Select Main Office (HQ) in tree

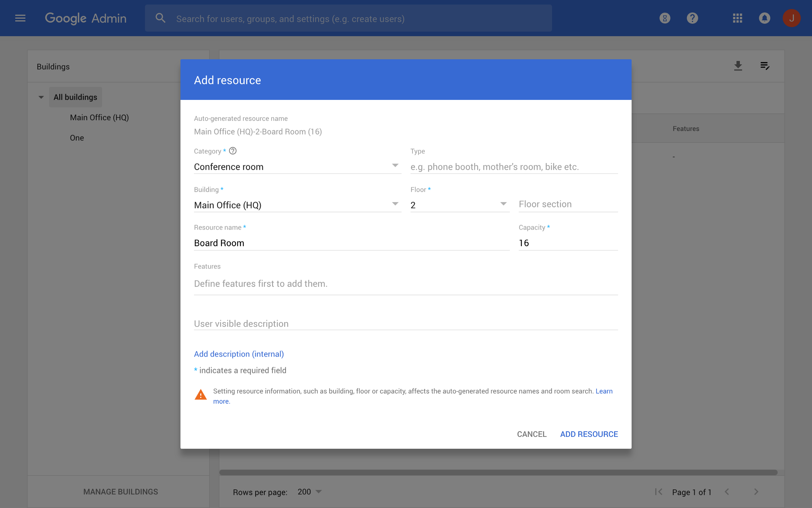99,118
